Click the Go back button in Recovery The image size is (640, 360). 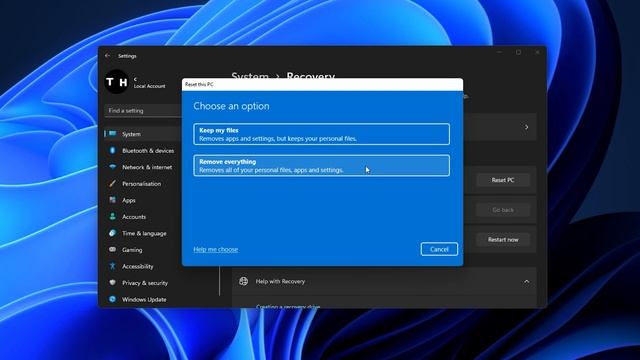point(503,210)
